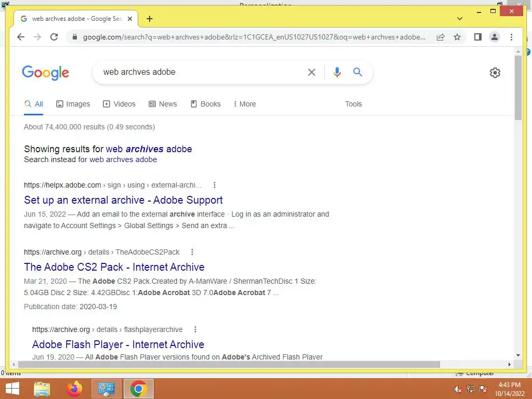Search instead for 'web archves adobe'
Screen dimensions: 532x399
[x=123, y=159]
